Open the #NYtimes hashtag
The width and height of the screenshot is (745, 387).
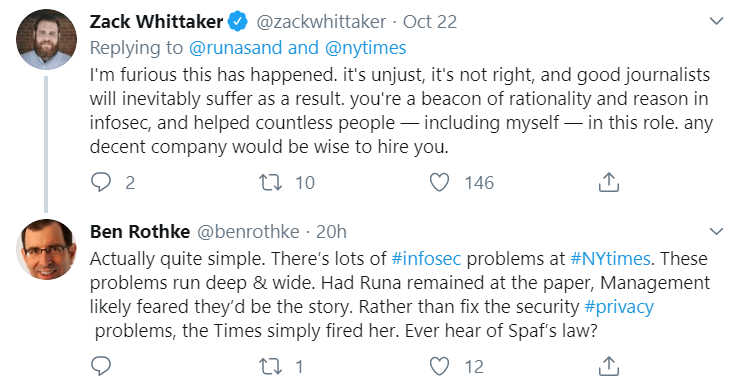coord(610,259)
